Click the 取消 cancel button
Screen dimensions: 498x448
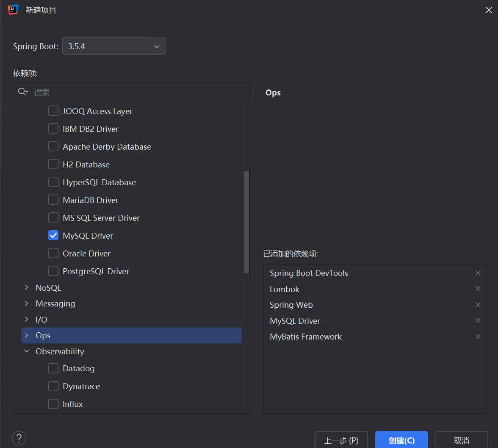[462, 440]
